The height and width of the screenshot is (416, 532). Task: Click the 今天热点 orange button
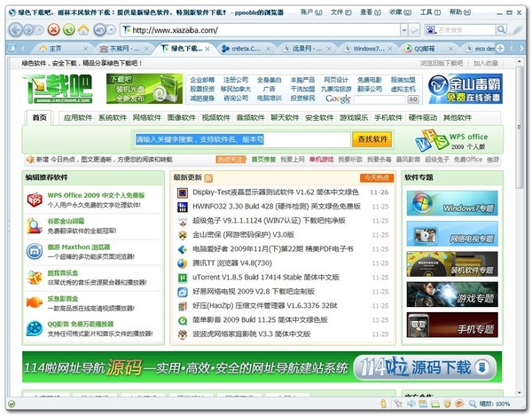tap(377, 177)
